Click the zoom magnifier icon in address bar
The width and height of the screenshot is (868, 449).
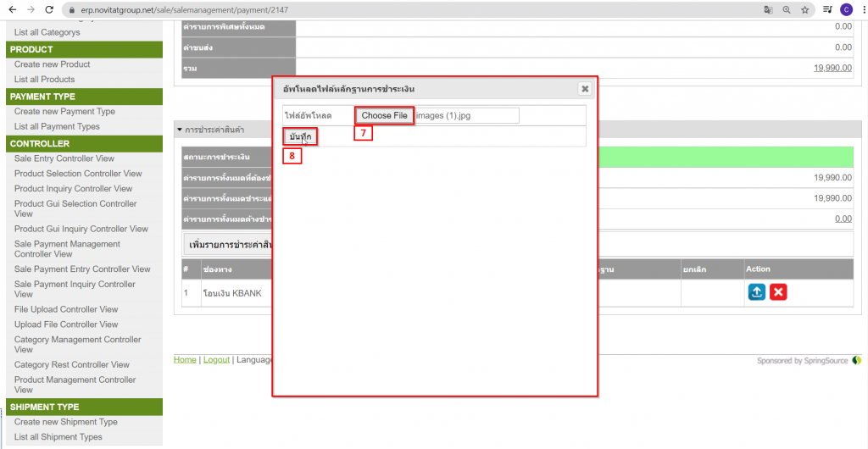coord(787,9)
